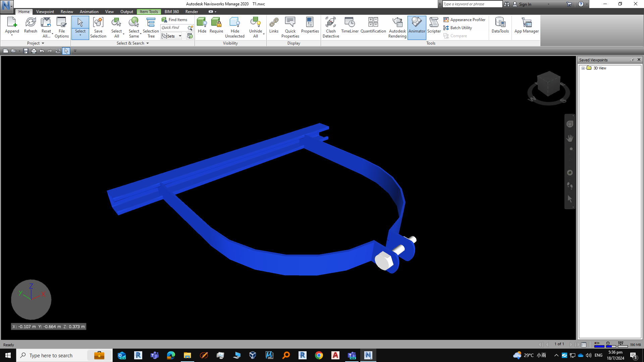The width and height of the screenshot is (644, 362).
Task: Open the Clash Detective tool
Action: pyautogui.click(x=331, y=27)
